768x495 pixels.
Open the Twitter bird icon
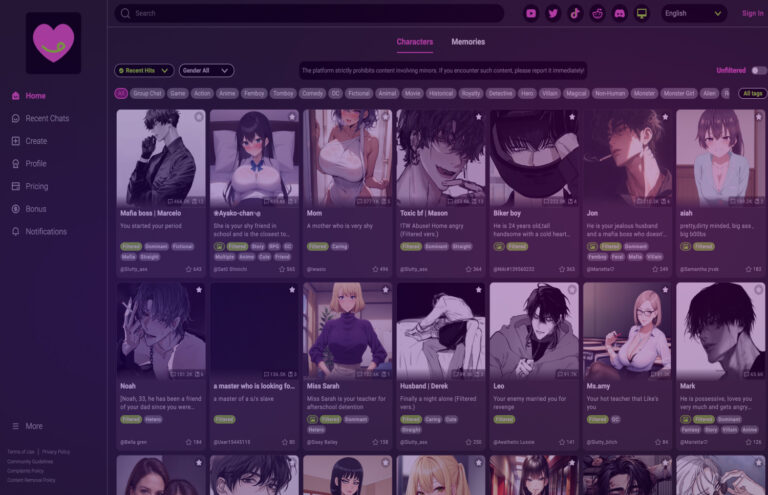(553, 14)
